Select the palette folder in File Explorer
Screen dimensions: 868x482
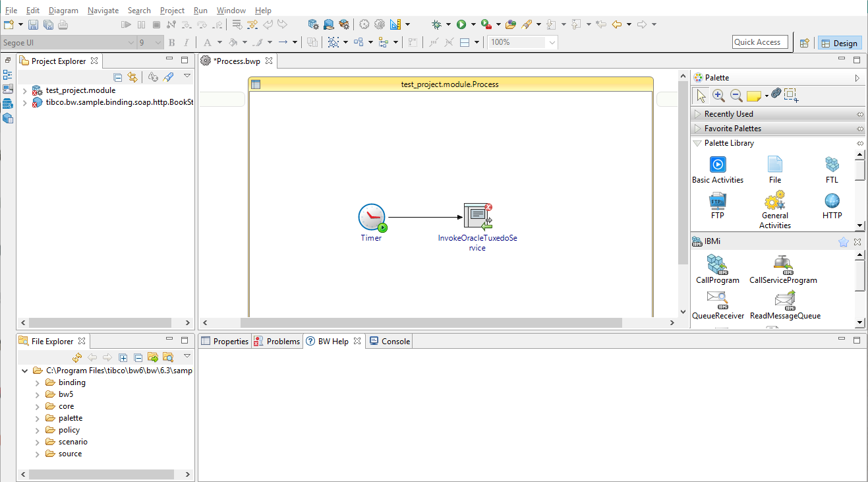pos(71,418)
